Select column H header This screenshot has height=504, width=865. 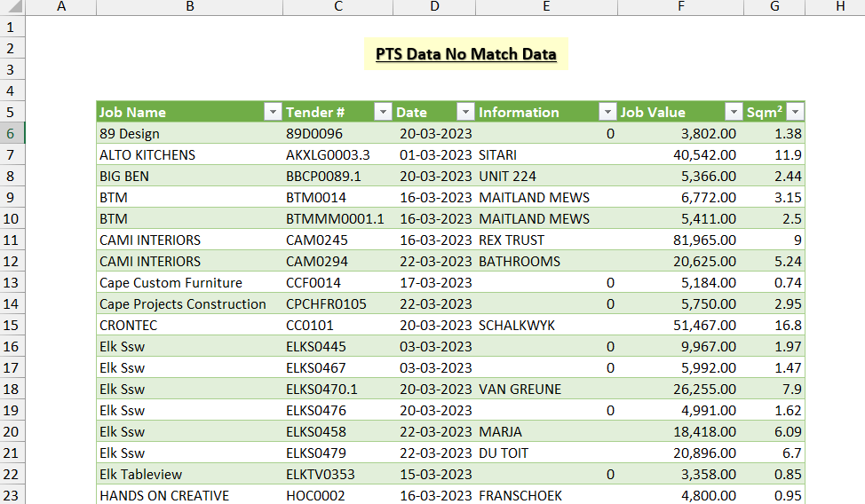coord(839,6)
